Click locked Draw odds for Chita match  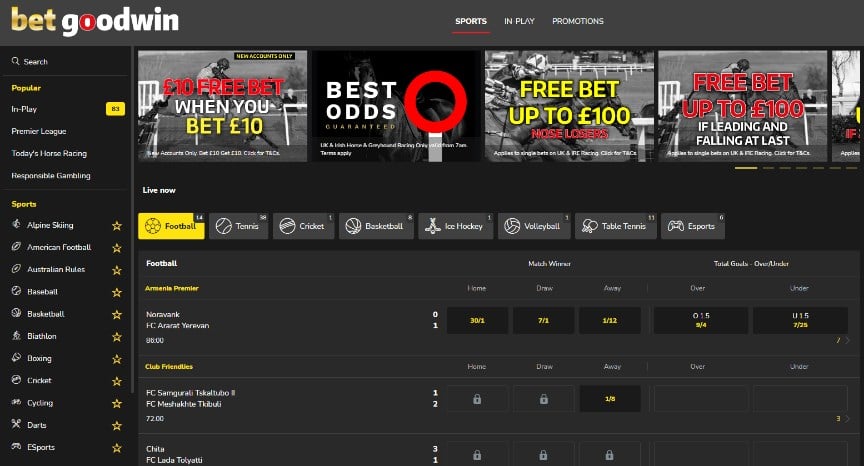pyautogui.click(x=543, y=454)
